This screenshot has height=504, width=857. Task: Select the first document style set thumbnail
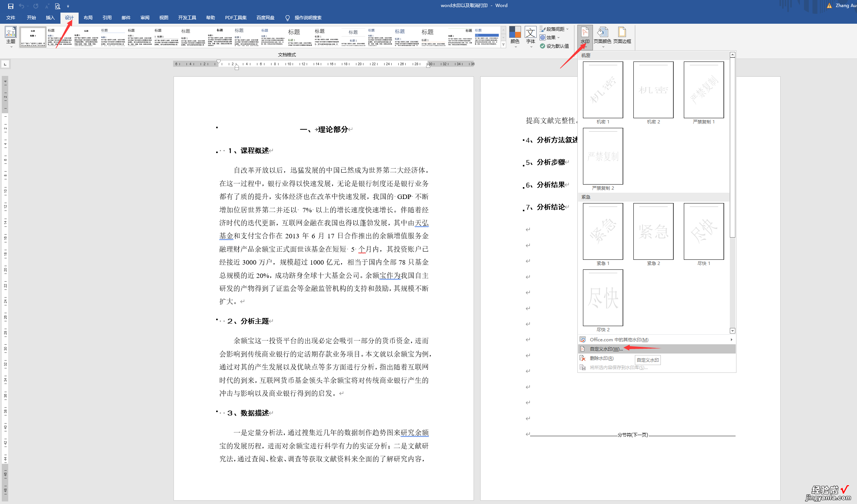[33, 37]
